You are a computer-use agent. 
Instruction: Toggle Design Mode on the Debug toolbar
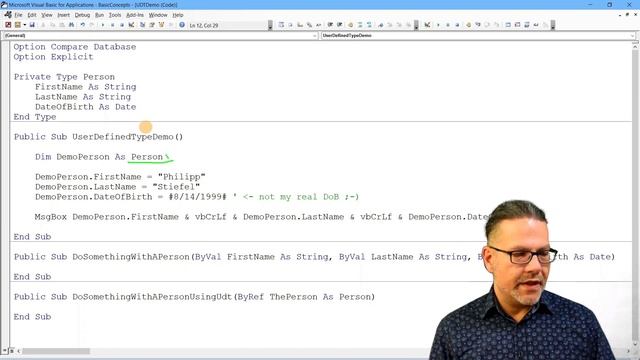click(x=427, y=25)
